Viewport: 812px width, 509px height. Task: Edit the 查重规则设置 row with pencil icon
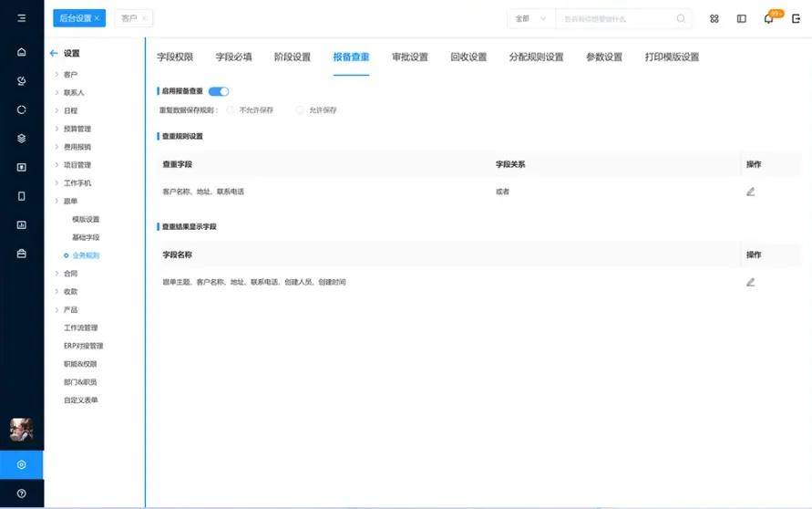click(750, 192)
